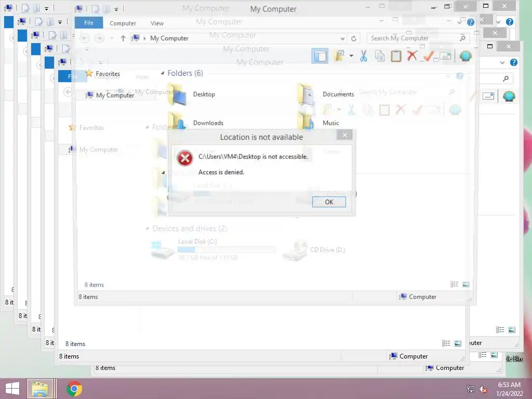Toggle the preview pane toolbar button
Image resolution: width=532 pixels, height=399 pixels.
point(320,56)
